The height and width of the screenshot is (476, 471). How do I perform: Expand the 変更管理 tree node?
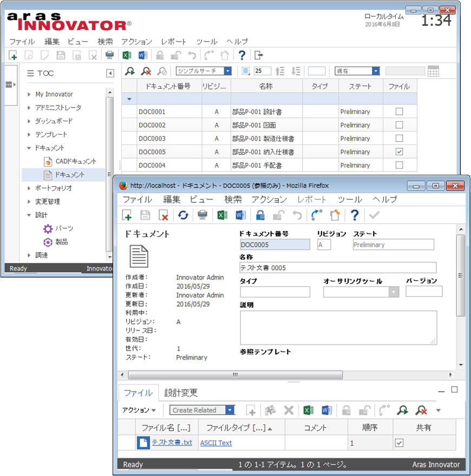pyautogui.click(x=29, y=202)
